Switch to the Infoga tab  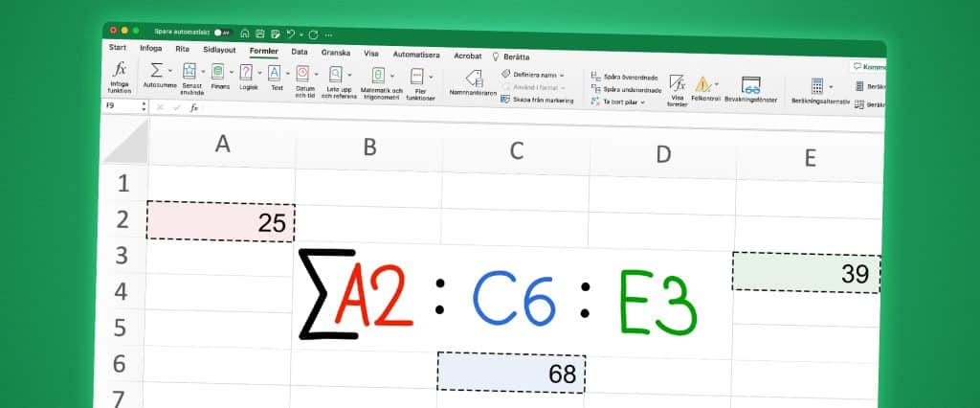coord(150,48)
